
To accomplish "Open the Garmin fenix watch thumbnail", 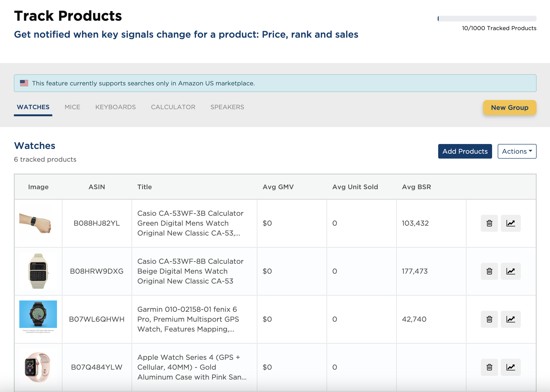I will [38, 317].
